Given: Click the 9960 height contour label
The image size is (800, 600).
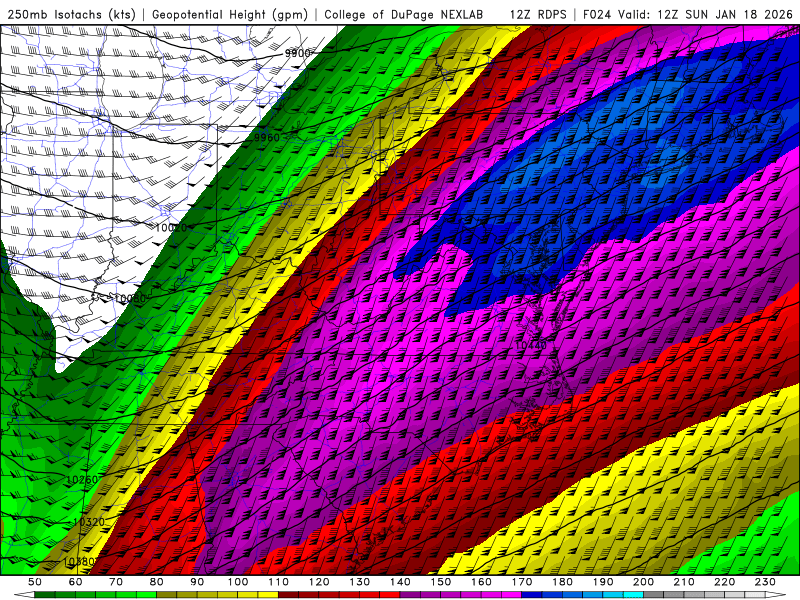Looking at the screenshot, I should (x=267, y=137).
